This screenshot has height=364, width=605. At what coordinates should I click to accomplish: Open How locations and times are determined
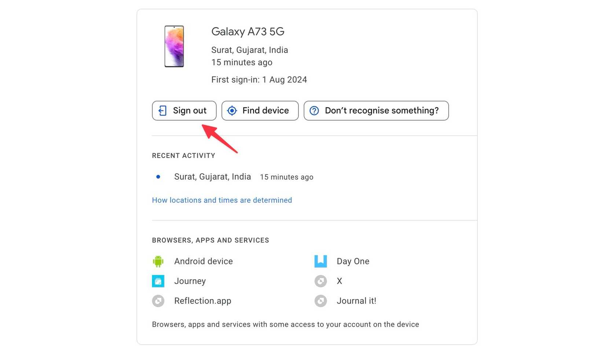coord(222,200)
